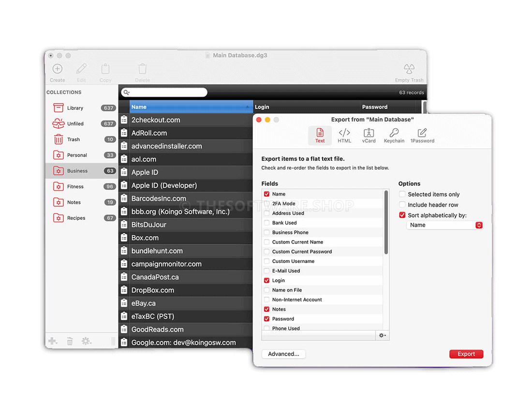This screenshot has width=532, height=411.
Task: Open the Fitness collection folder
Action: tap(59, 186)
